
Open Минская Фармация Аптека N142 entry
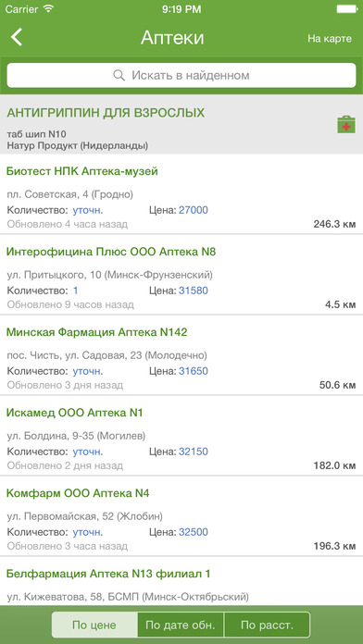pyautogui.click(x=181, y=355)
